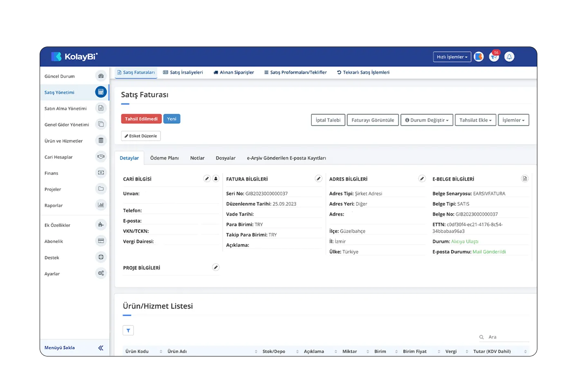Image resolution: width=577 pixels, height=392 pixels.
Task: Click the KolayBi logo
Action: [x=74, y=57]
